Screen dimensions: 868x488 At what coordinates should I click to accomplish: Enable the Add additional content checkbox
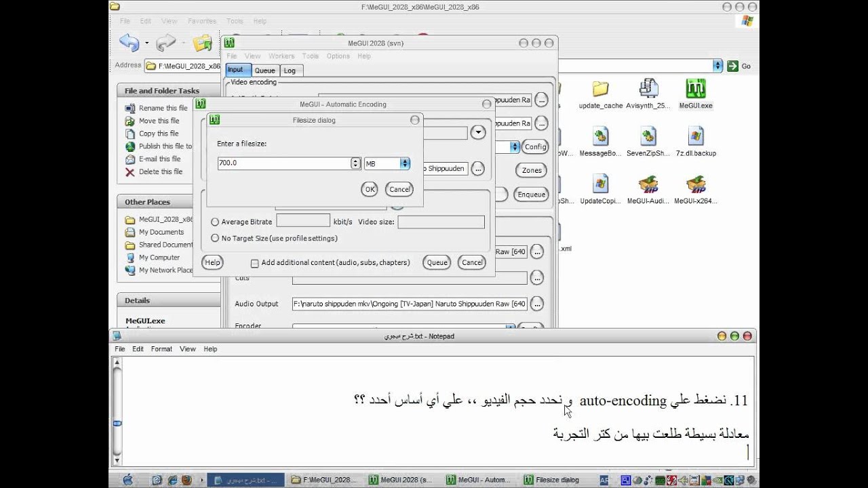(255, 263)
